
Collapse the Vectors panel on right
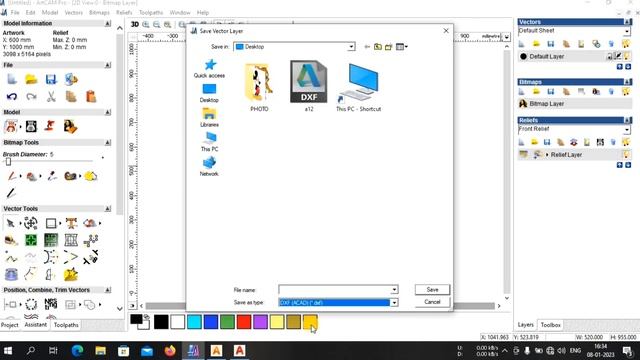point(627,22)
